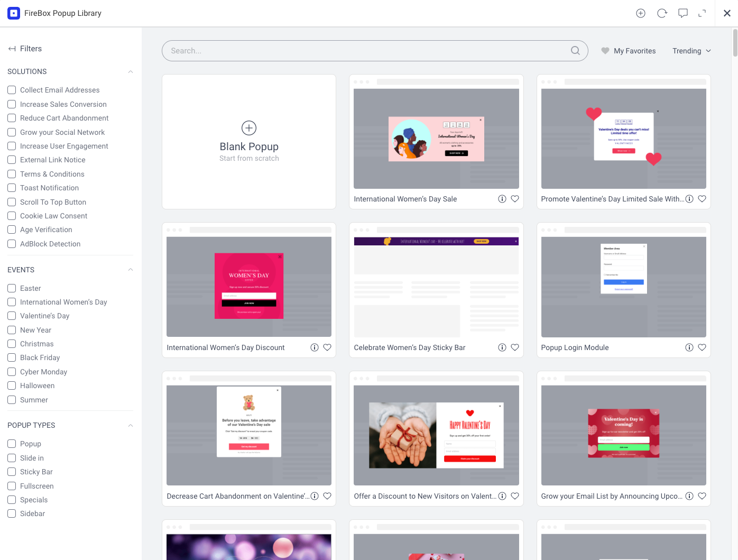Click the plus-circle icon in header
The height and width of the screenshot is (560, 738).
(x=641, y=13)
